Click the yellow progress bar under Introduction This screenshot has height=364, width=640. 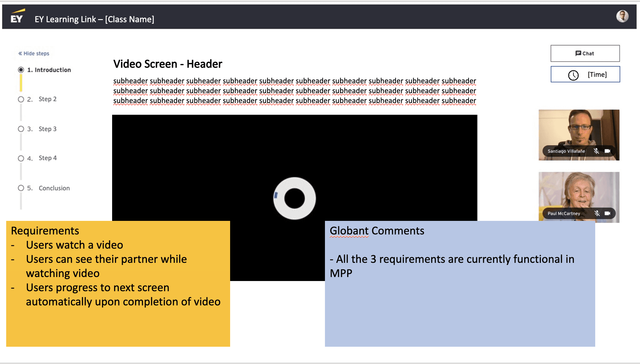click(x=21, y=83)
